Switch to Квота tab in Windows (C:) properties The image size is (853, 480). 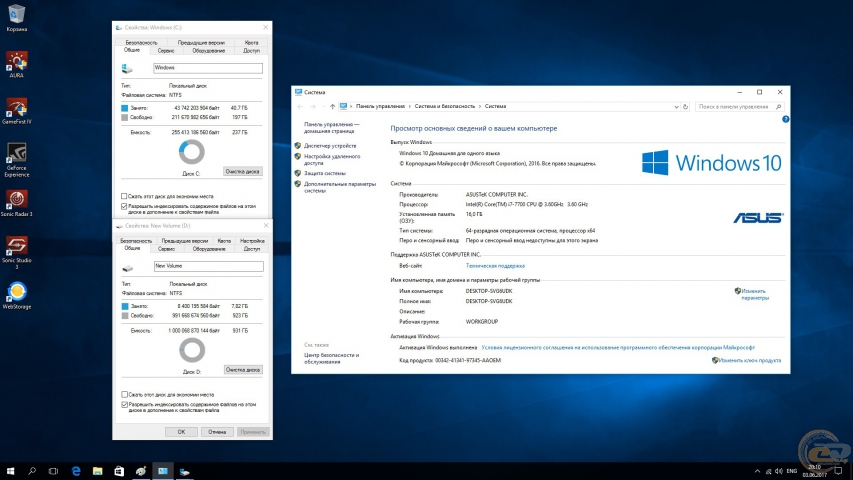click(251, 42)
